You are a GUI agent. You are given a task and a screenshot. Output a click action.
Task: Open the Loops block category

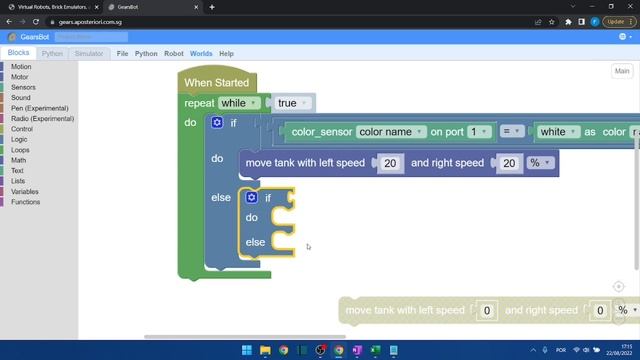(x=20, y=150)
